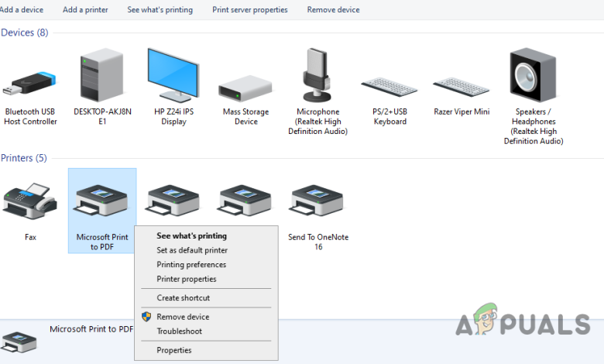Screen dimensions: 604x364
Task: Select the Bluetooth USB Host Controller icon
Action: (x=29, y=83)
